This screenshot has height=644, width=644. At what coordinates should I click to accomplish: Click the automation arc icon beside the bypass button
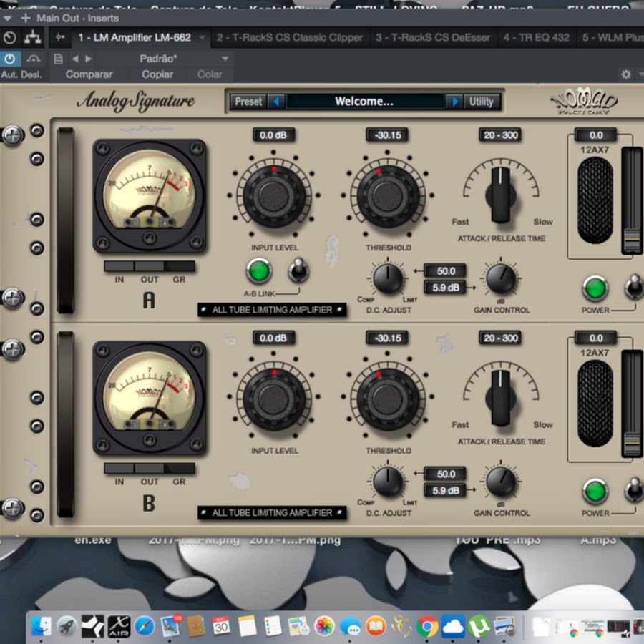coord(33,59)
